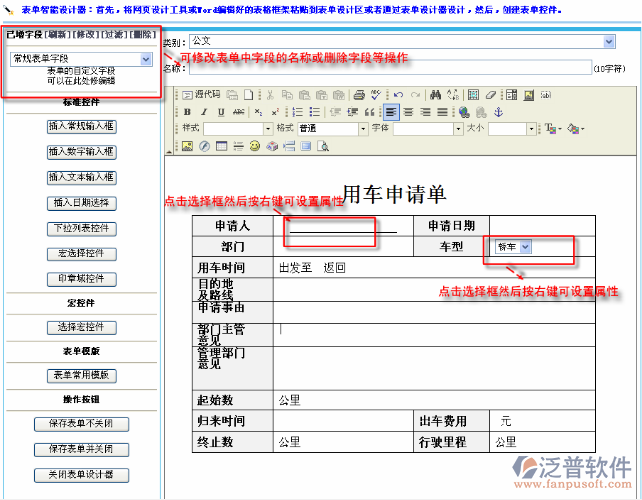This screenshot has height=500, width=642.
Task: Click the 名称 name input field
Action: pyautogui.click(x=388, y=68)
